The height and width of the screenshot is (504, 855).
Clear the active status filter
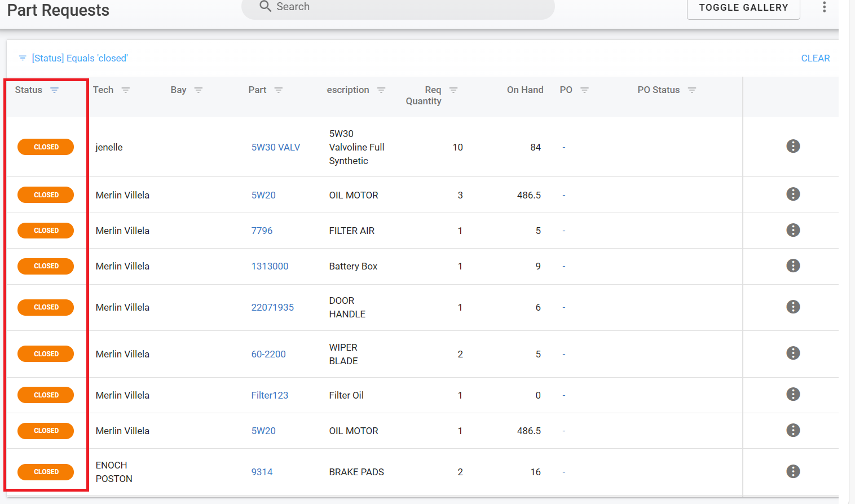click(815, 59)
